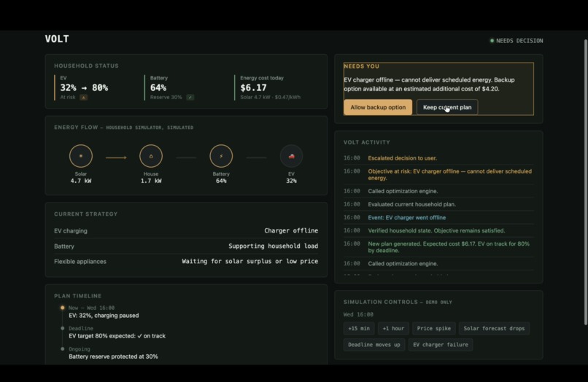Viewport: 588px width, 382px height.
Task: Click 'Waiting for solar surplus or low price'
Action: (x=249, y=261)
